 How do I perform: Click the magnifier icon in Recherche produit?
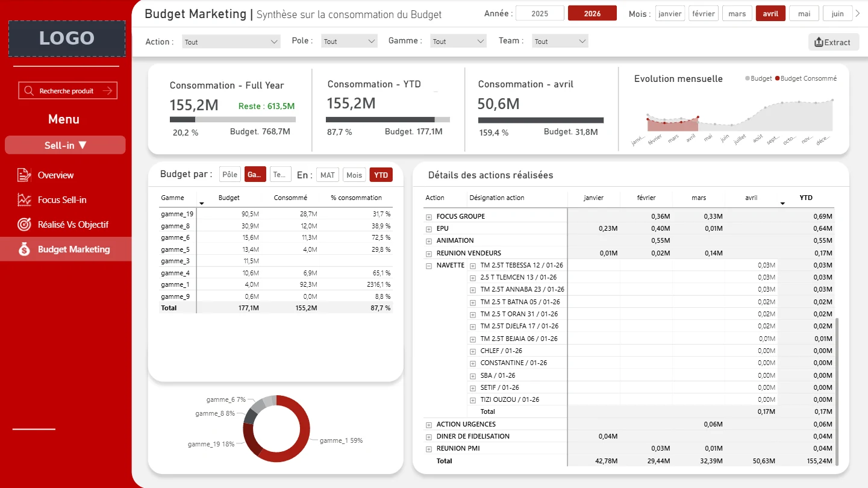pos(29,91)
